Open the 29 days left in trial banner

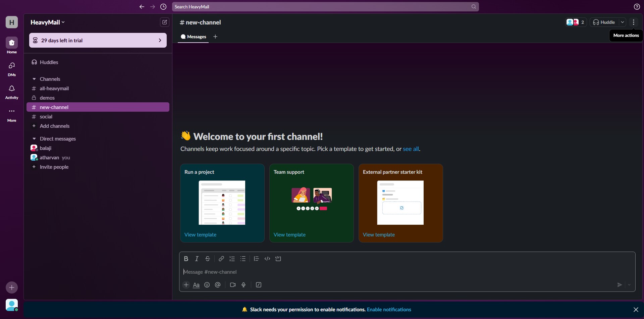98,40
